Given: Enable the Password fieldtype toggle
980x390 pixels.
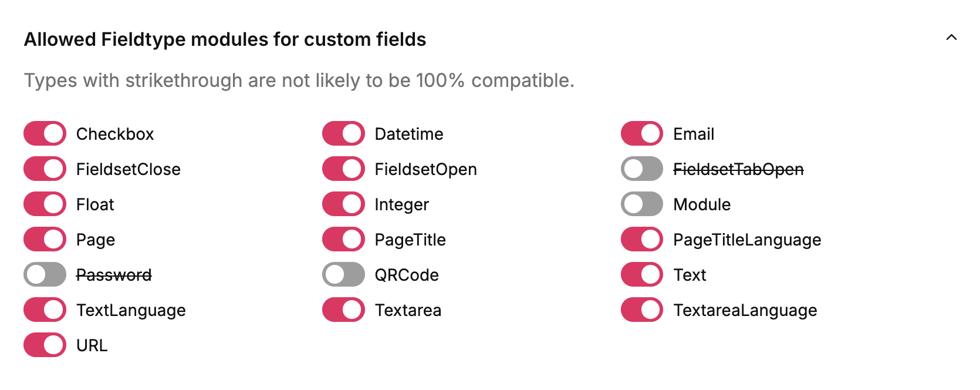Looking at the screenshot, I should click(45, 275).
